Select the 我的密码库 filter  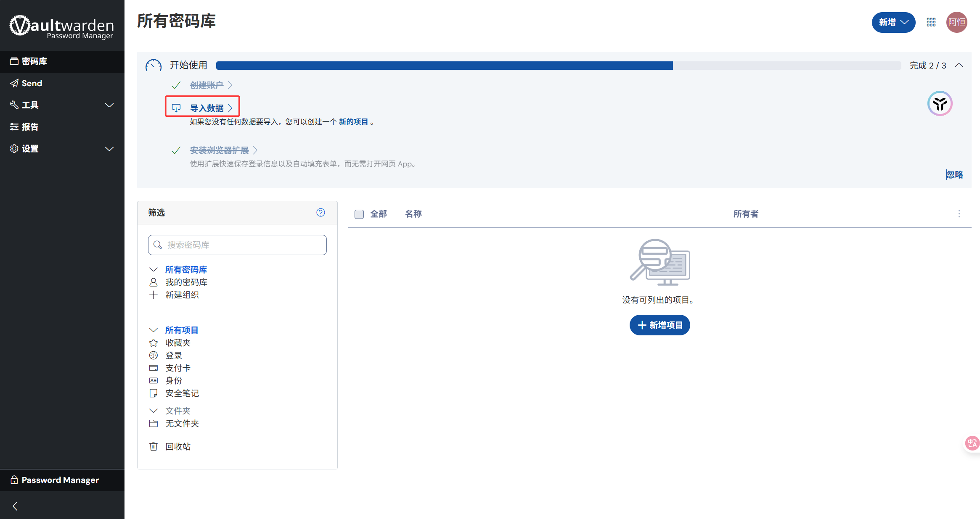(x=186, y=282)
